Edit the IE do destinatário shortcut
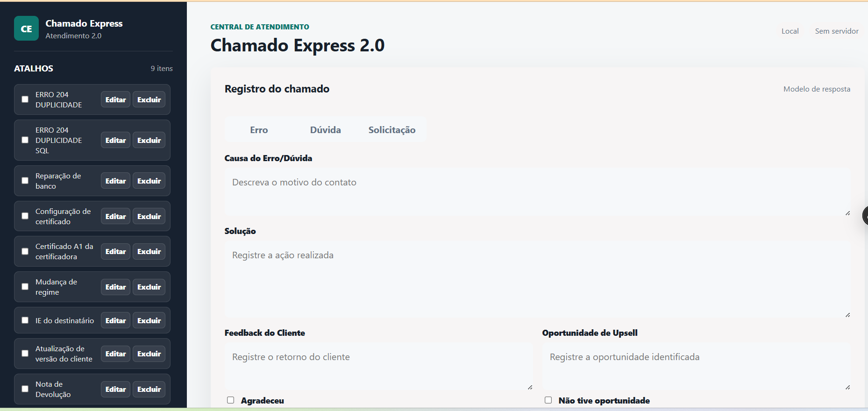The width and height of the screenshot is (868, 411). click(115, 320)
